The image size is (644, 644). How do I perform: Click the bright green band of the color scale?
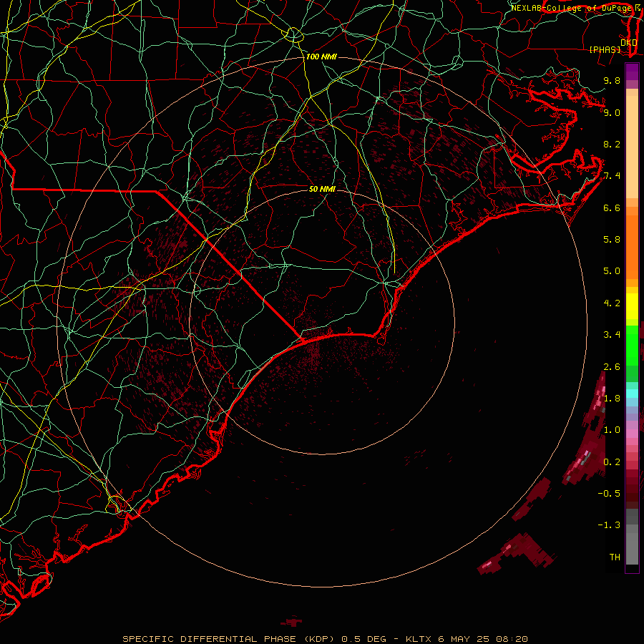(632, 345)
